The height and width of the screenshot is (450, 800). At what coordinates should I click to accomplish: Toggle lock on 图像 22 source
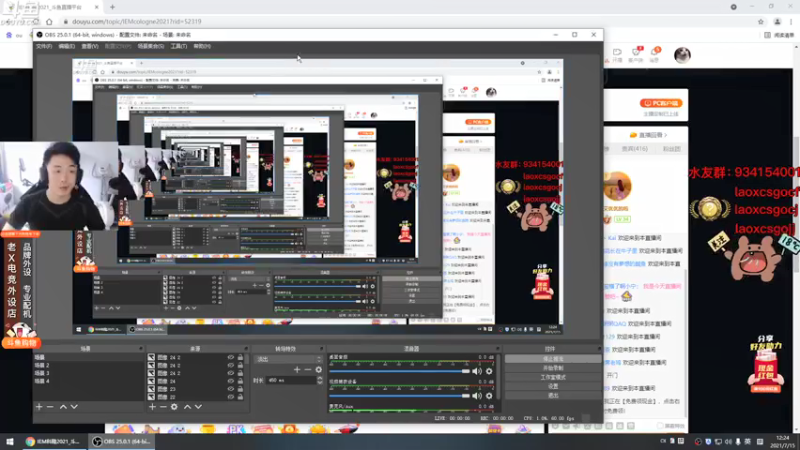(x=240, y=396)
